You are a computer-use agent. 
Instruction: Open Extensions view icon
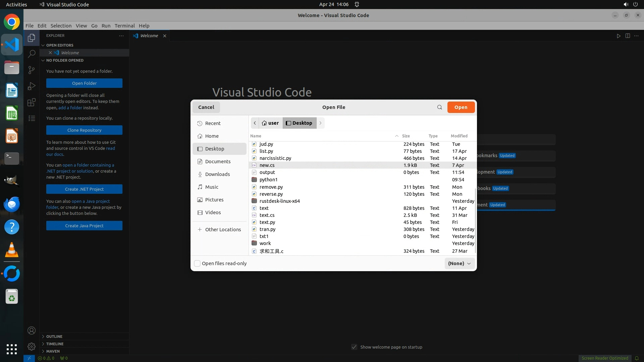point(32,102)
